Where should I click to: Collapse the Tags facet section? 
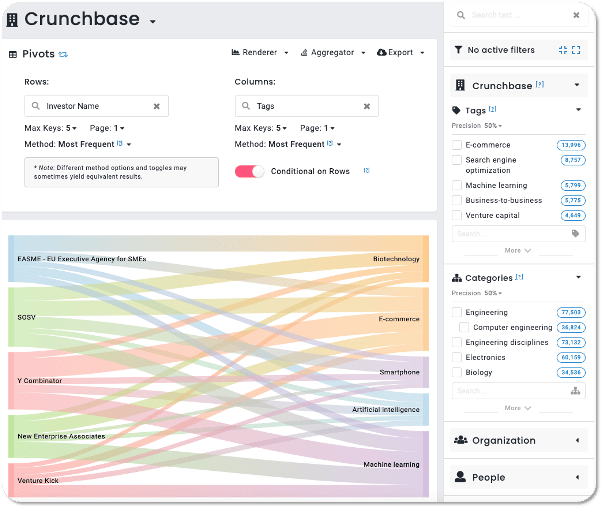[578, 110]
